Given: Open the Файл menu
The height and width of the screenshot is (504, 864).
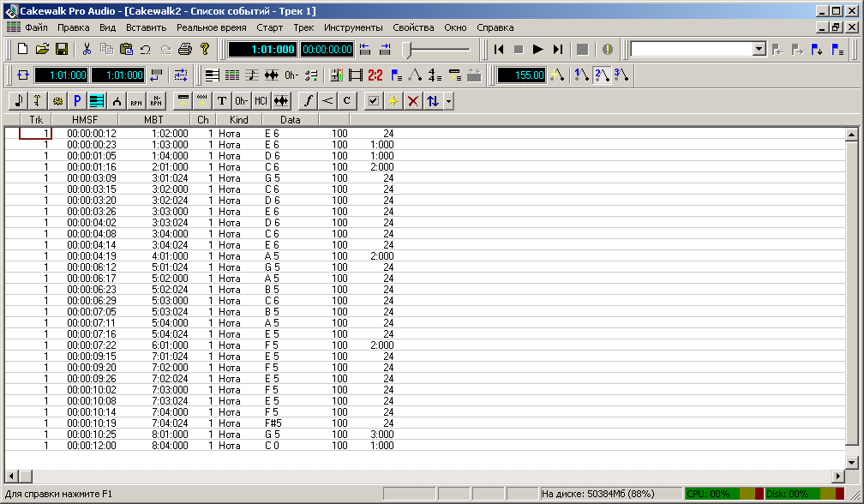Looking at the screenshot, I should pyautogui.click(x=36, y=27).
